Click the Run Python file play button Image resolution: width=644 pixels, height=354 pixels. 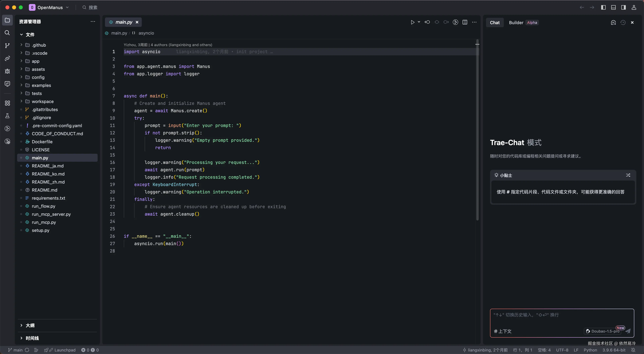click(x=413, y=22)
